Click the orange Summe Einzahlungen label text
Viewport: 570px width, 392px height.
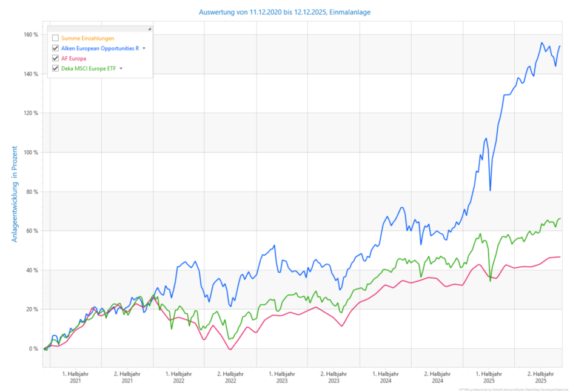tap(87, 38)
